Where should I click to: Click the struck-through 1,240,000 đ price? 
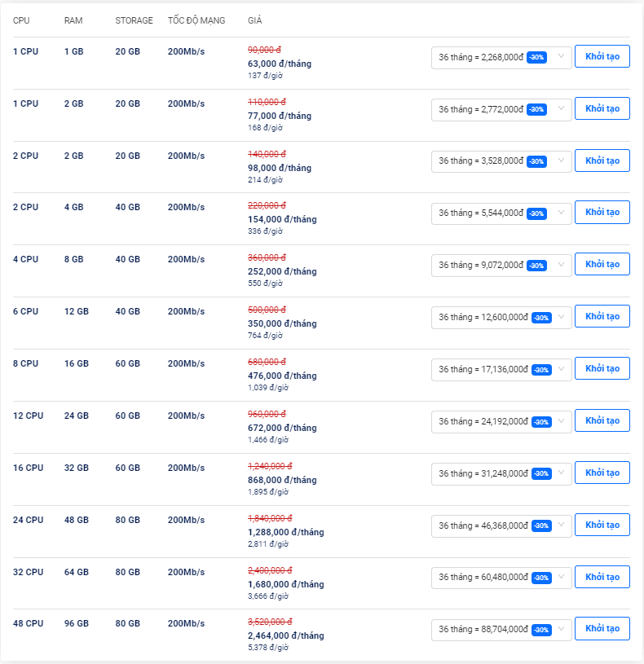point(270,466)
